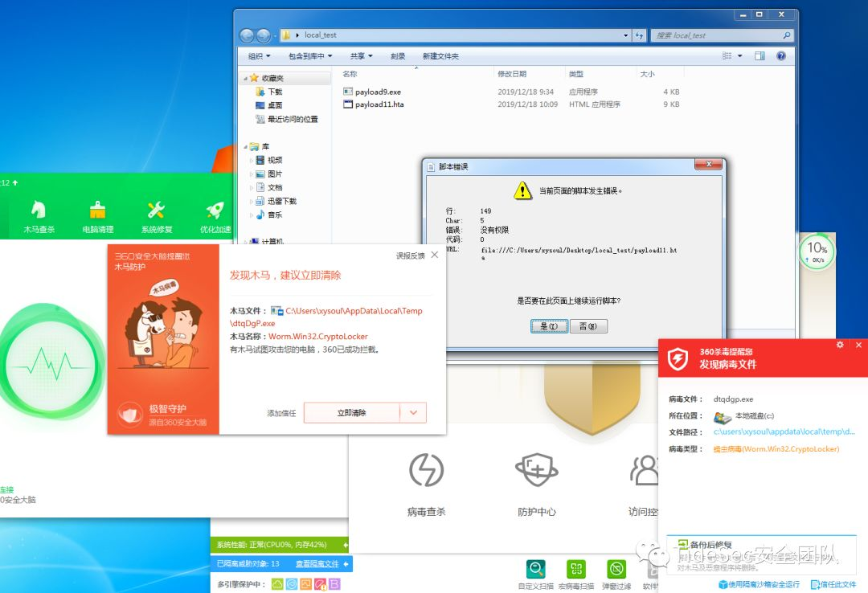Open the view options dropdown arrow

click(740, 56)
